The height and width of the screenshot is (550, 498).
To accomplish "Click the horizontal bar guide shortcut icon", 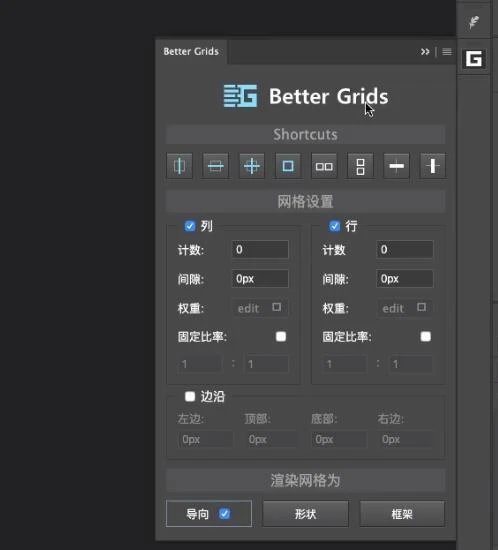I will coord(396,166).
